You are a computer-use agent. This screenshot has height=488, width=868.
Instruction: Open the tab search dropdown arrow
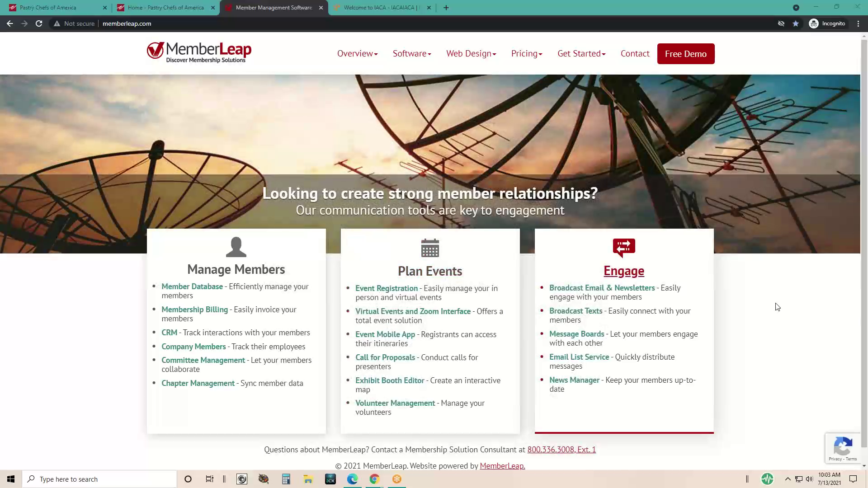pyautogui.click(x=796, y=8)
